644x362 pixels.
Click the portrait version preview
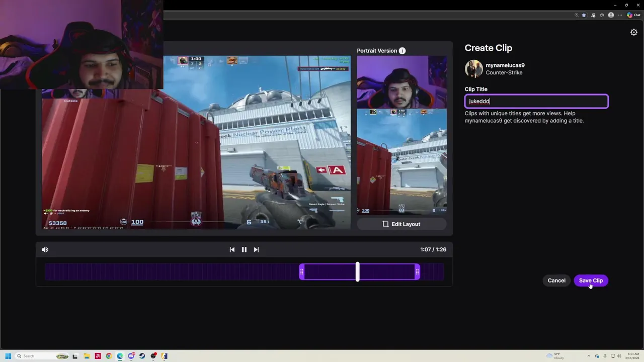point(401,135)
